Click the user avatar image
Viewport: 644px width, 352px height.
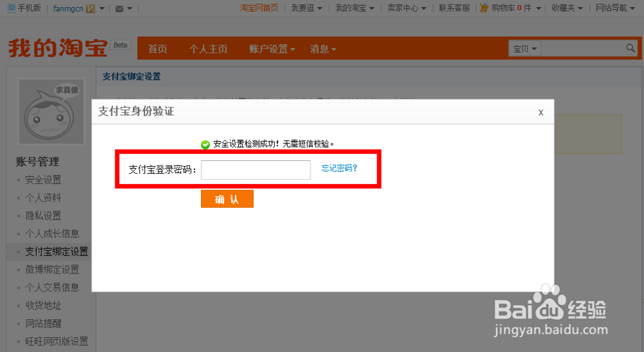(x=52, y=111)
